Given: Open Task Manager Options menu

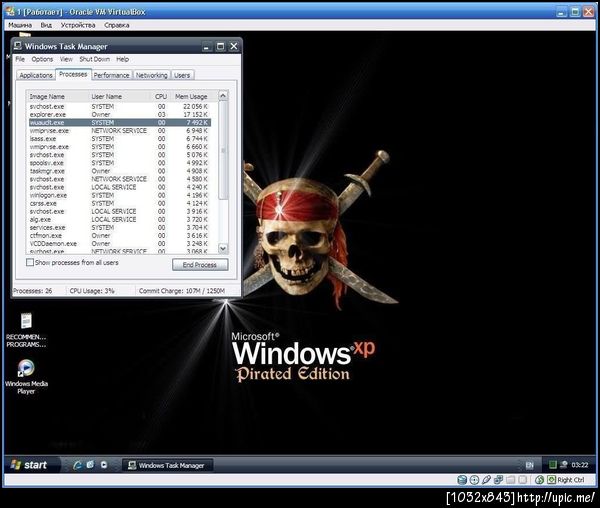Looking at the screenshot, I should (x=42, y=59).
